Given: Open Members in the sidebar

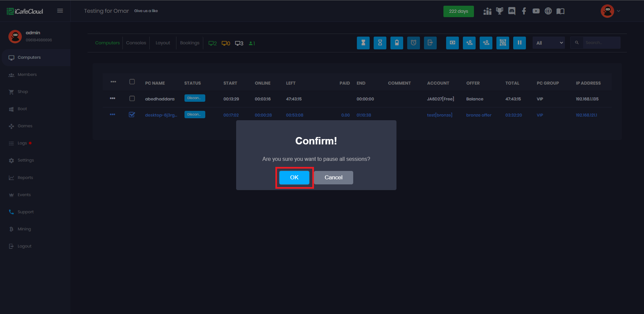Looking at the screenshot, I should pyautogui.click(x=27, y=75).
